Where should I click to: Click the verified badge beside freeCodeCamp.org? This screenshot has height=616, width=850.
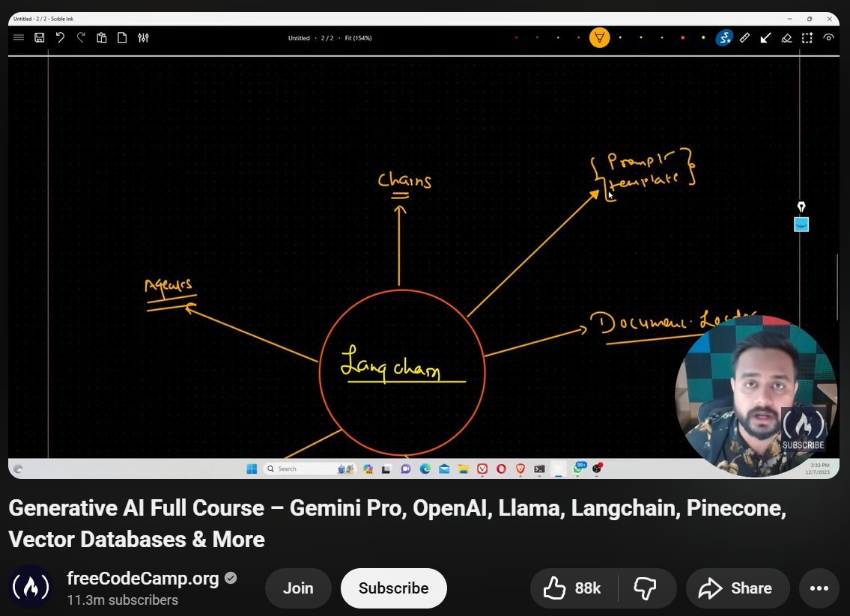[231, 578]
